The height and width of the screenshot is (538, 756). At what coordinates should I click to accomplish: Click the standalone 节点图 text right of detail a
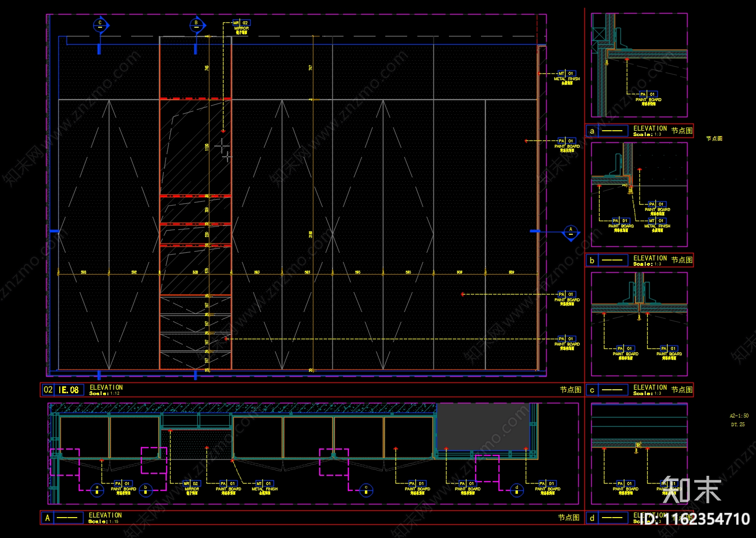click(714, 139)
